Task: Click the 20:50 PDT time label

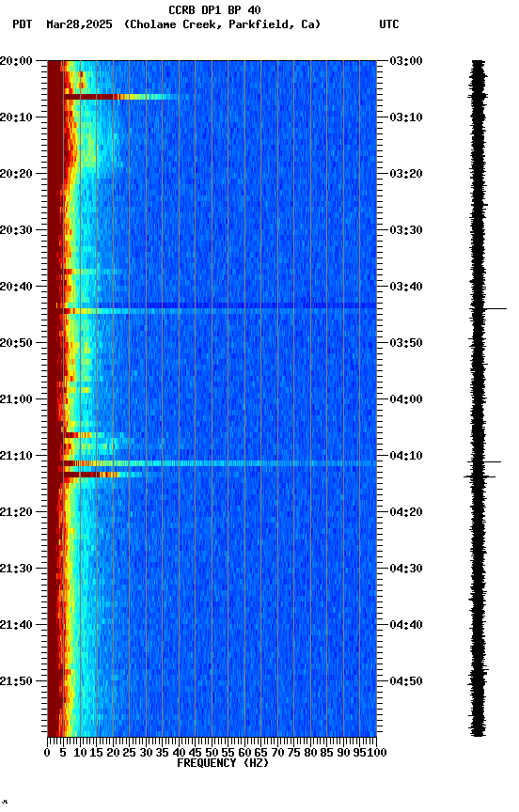Action: click(x=16, y=343)
